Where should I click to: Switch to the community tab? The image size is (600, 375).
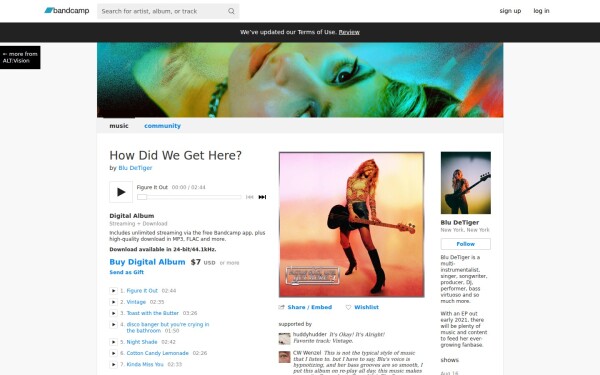pyautogui.click(x=162, y=126)
